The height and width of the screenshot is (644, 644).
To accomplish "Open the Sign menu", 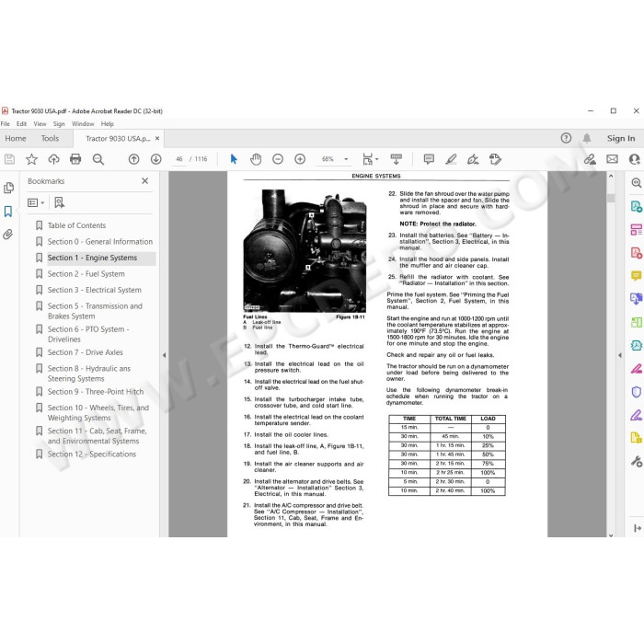I will click(x=59, y=123).
